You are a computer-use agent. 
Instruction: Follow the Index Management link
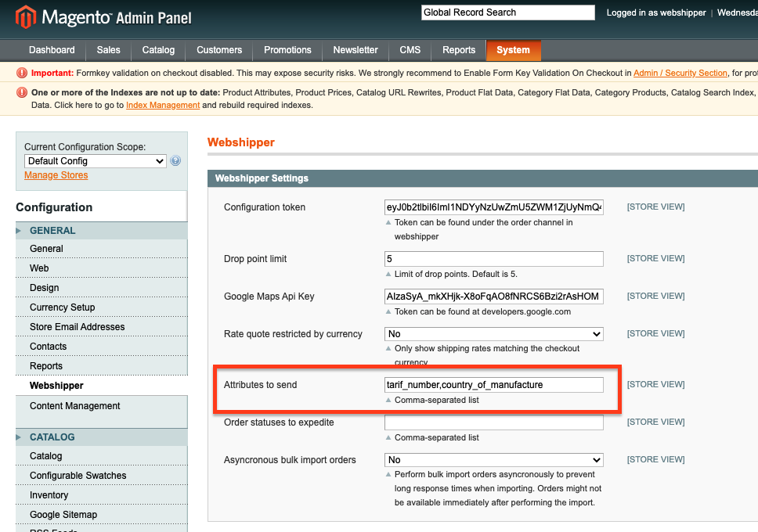(163, 105)
